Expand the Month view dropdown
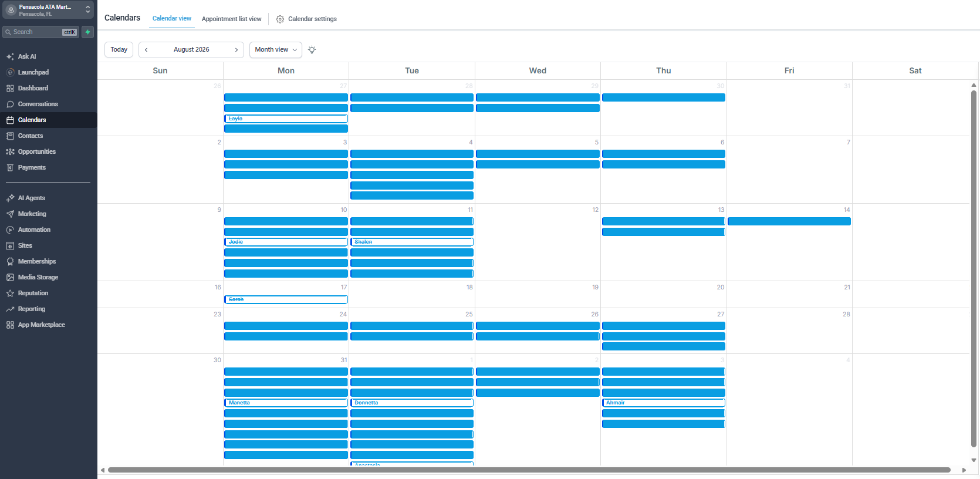The height and width of the screenshot is (479, 980). point(276,50)
